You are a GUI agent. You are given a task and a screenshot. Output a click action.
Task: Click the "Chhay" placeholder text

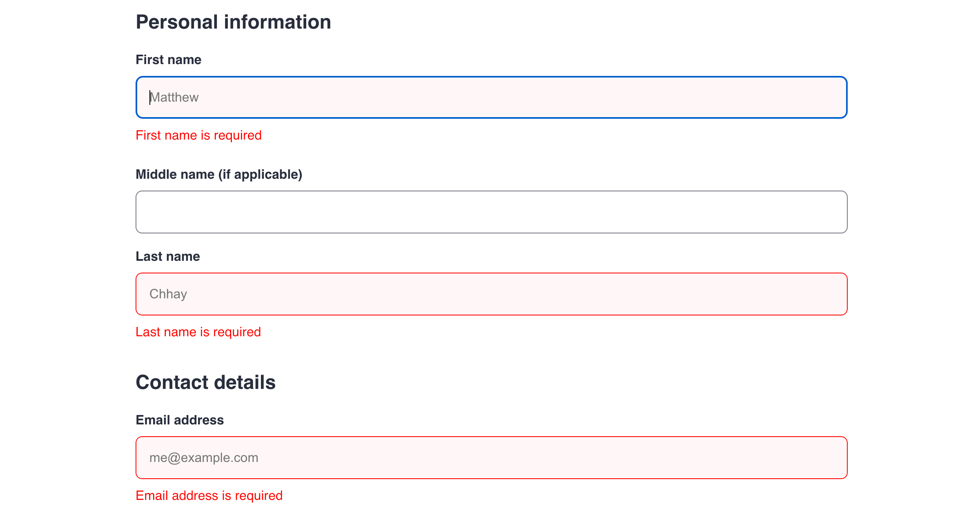click(168, 294)
